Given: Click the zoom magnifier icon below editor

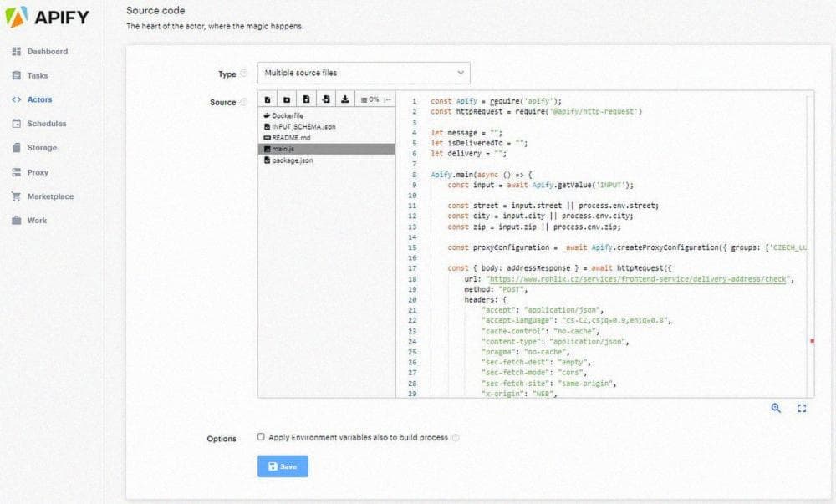Looking at the screenshot, I should point(777,408).
